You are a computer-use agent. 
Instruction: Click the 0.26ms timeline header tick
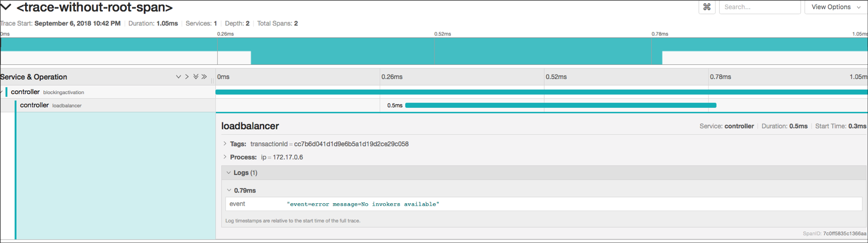point(391,77)
